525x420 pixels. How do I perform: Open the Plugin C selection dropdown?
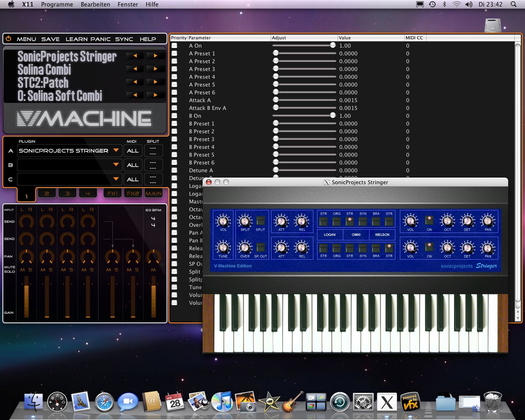coord(69,179)
